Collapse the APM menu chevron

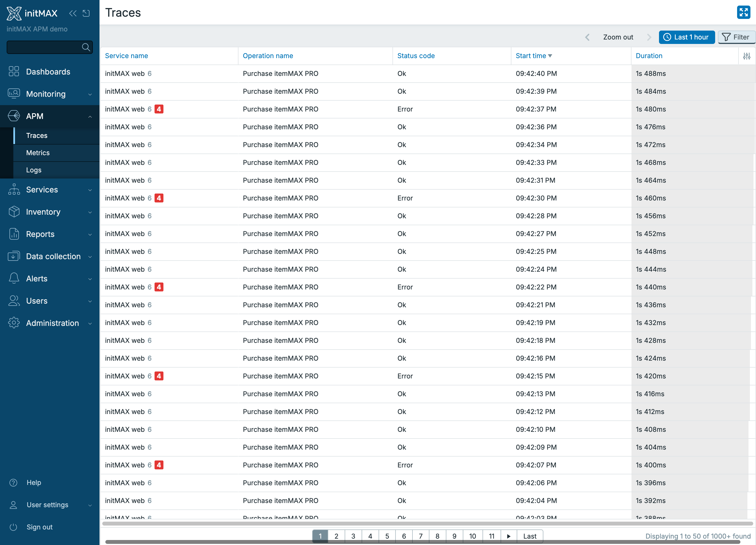coord(90,117)
